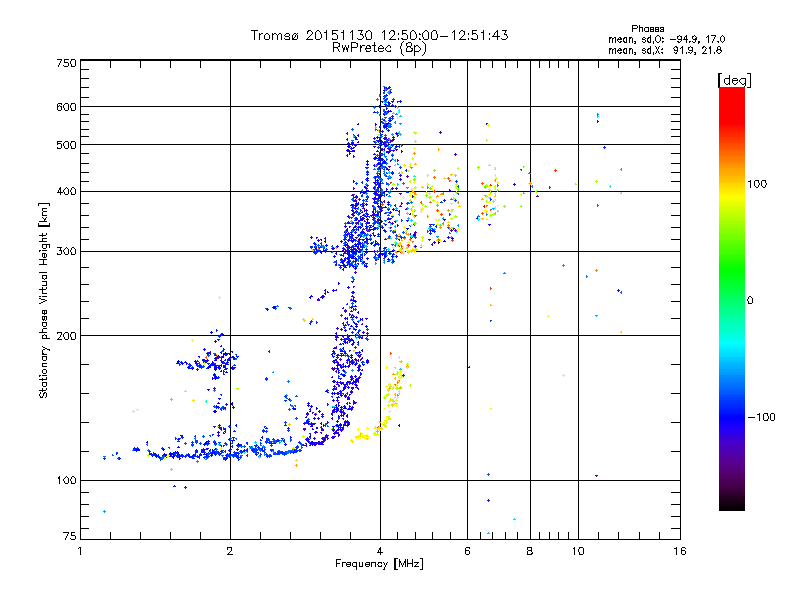The width and height of the screenshot is (800, 600).
Task: Click the blue O-mode cluster above 600 km
Action: point(388,97)
